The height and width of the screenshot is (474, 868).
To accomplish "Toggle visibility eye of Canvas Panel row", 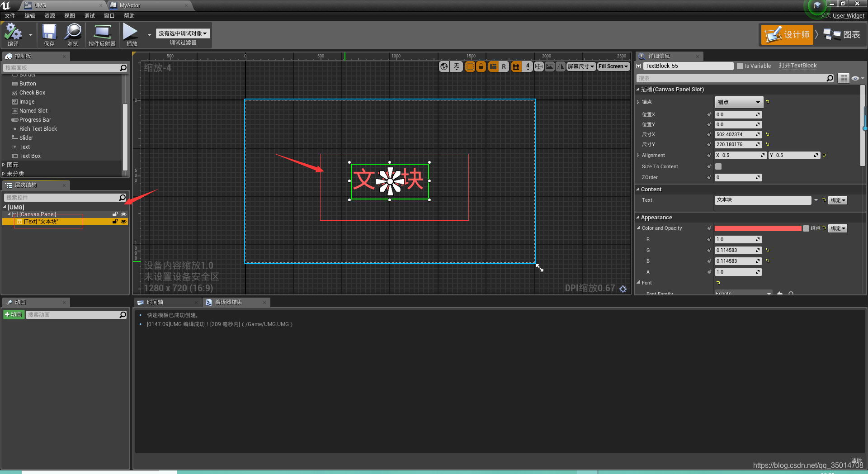I will (123, 214).
